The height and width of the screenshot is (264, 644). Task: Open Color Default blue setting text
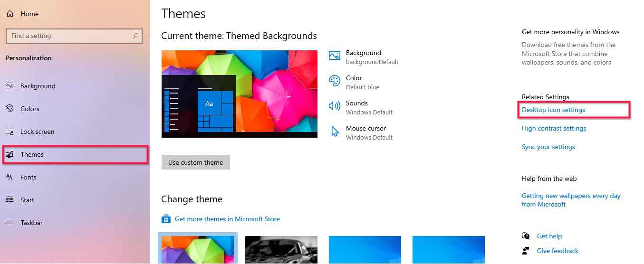click(363, 82)
